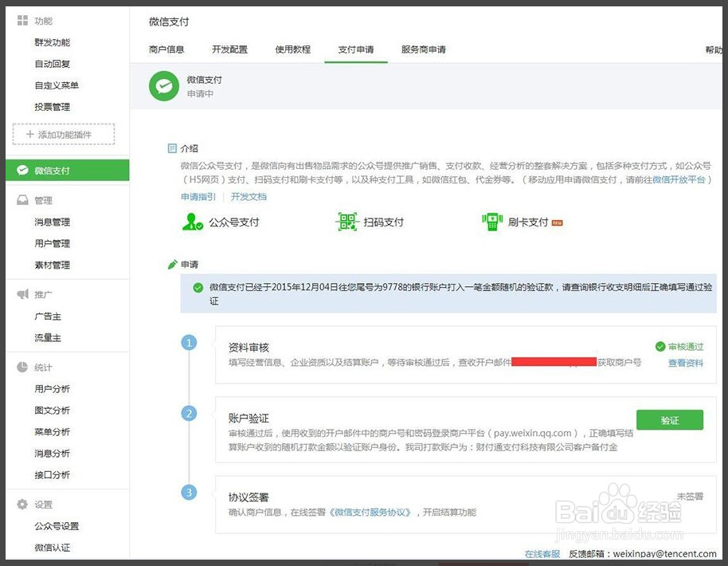The height and width of the screenshot is (566, 728).
Task: Switch to the 商户信息 tab
Action: click(x=166, y=49)
